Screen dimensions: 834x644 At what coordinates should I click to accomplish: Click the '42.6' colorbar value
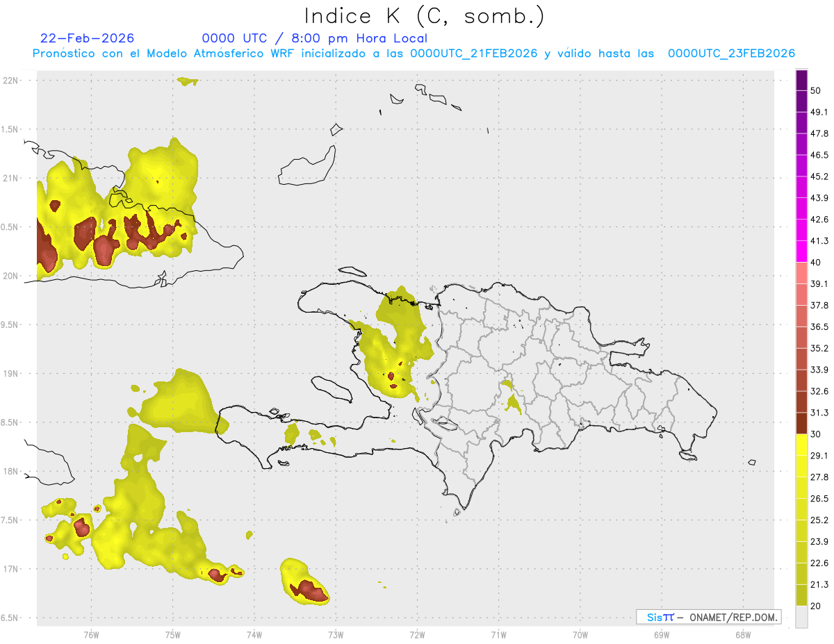pyautogui.click(x=820, y=220)
